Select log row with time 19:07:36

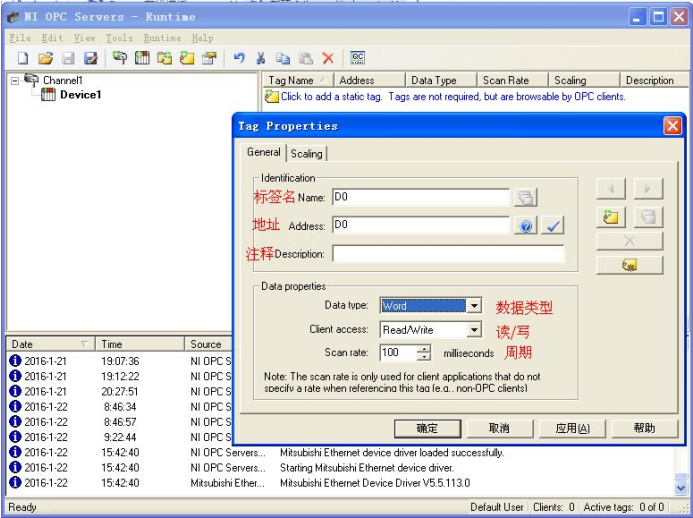pos(119,361)
